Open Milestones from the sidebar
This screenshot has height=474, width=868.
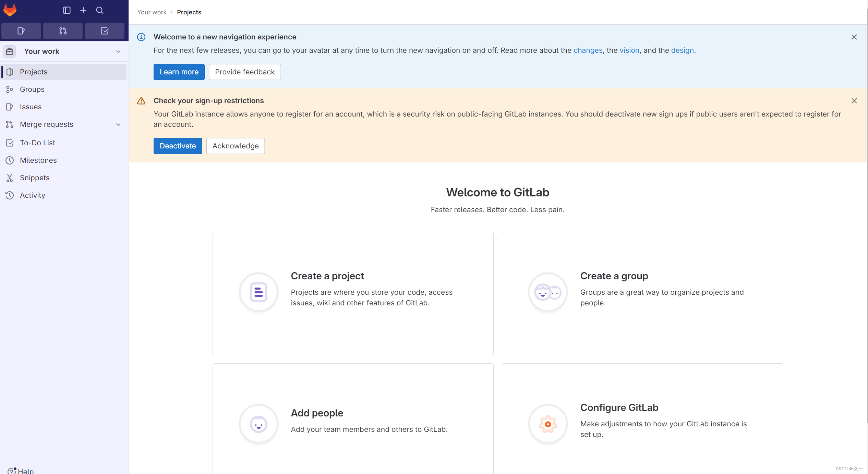[38, 160]
